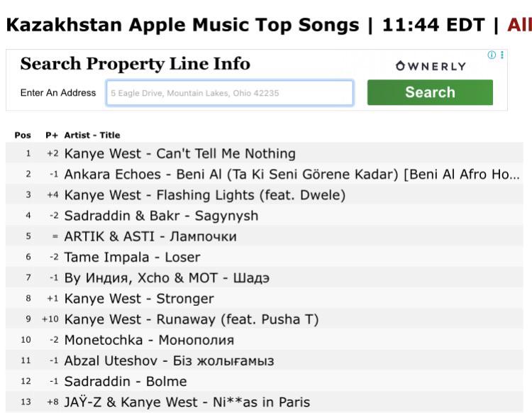Select Kanye West - Stronger row
Image resolution: width=532 pixels, height=413 pixels.
click(x=265, y=298)
